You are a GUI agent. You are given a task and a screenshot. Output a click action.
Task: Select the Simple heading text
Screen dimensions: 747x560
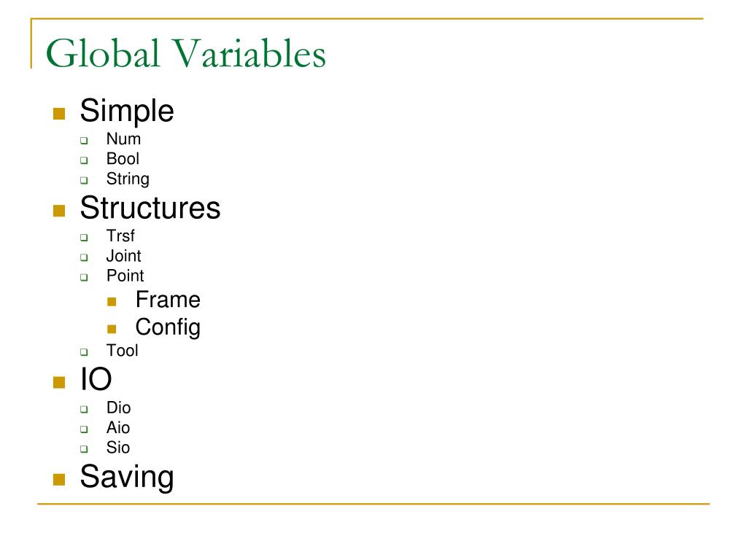pyautogui.click(x=127, y=112)
